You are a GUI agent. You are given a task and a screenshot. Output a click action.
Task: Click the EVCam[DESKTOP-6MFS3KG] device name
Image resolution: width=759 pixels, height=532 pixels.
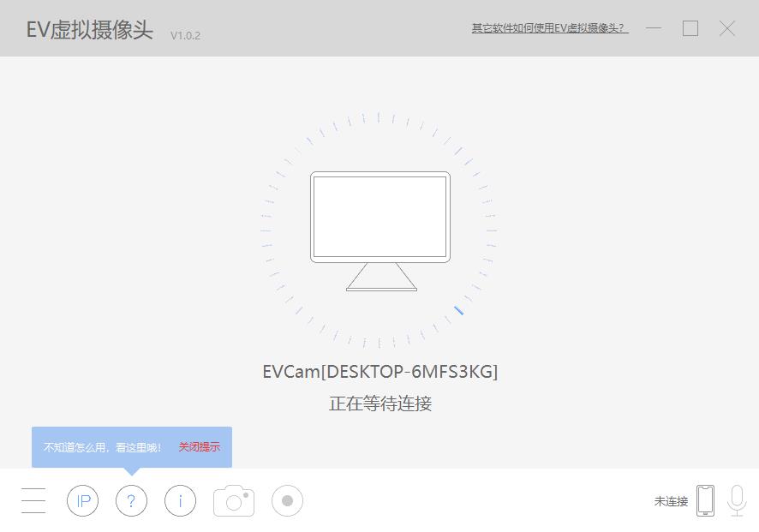click(x=380, y=371)
